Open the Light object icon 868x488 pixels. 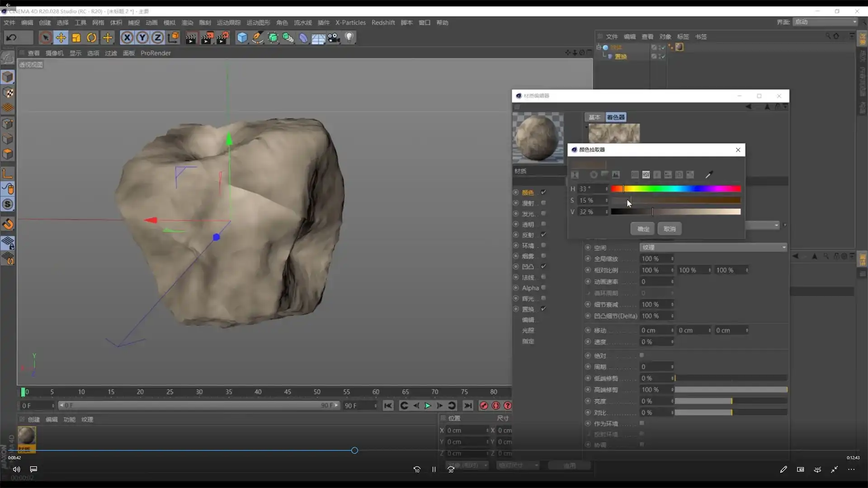[x=349, y=38]
